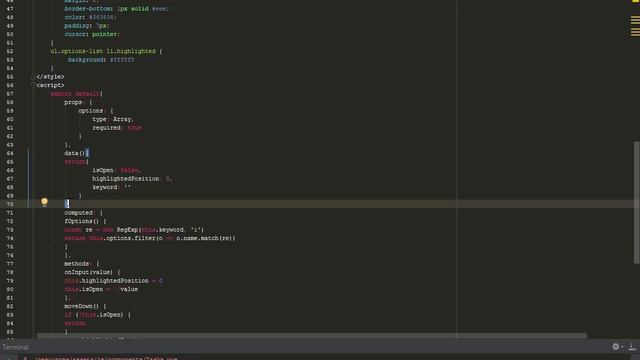Click 'cursor: pointer' CSS line
640x360 pixels.
92,34
